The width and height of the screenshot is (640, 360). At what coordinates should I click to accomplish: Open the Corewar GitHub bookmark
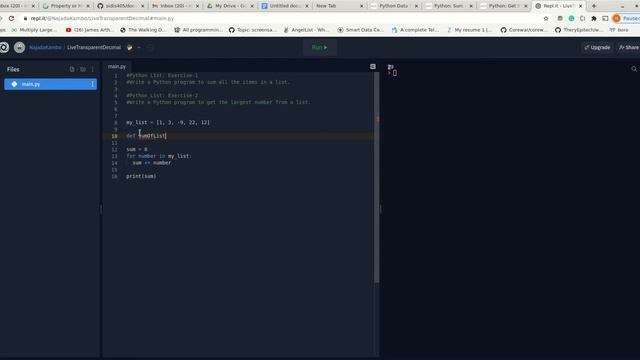tap(524, 30)
